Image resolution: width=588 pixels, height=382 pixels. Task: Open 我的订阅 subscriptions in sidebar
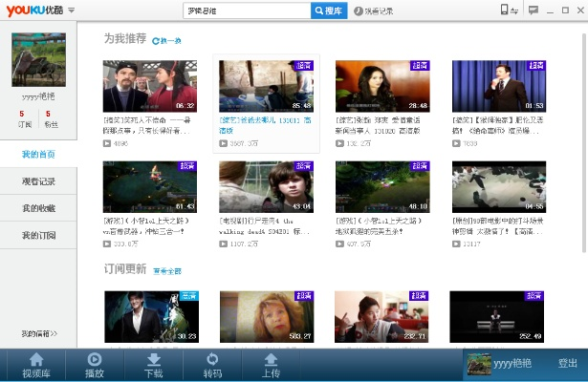point(38,235)
